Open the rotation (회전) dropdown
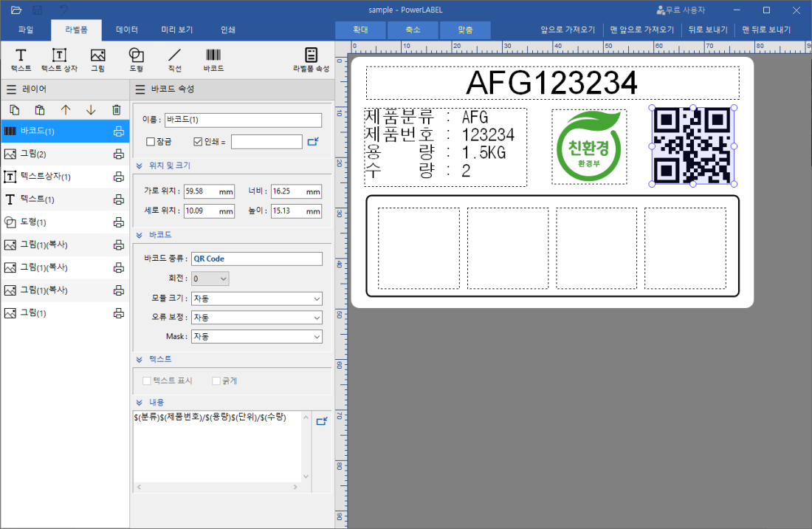 click(210, 279)
